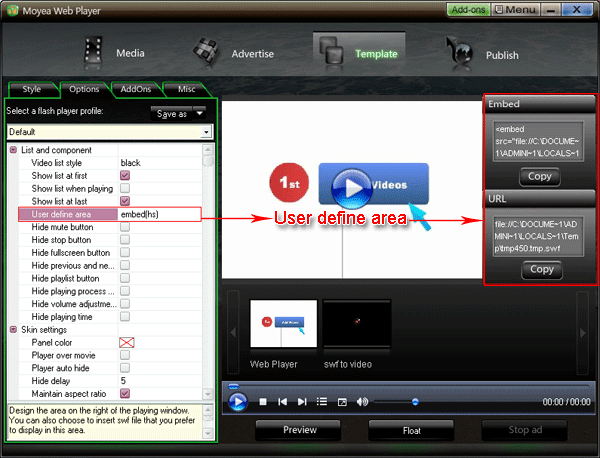
Task: Click the playback progress bar
Action: pyautogui.click(x=408, y=386)
